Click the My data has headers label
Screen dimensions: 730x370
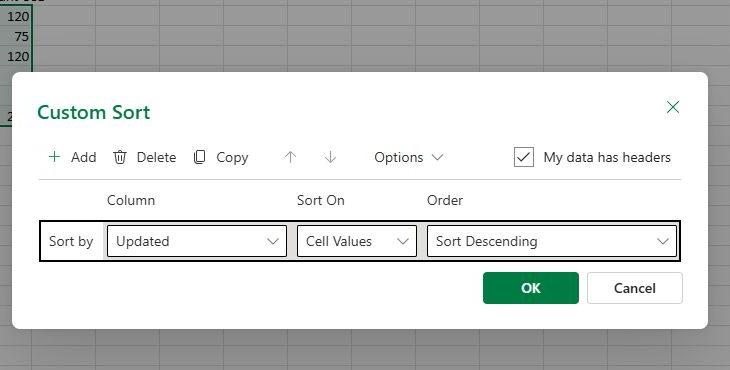pyautogui.click(x=607, y=157)
